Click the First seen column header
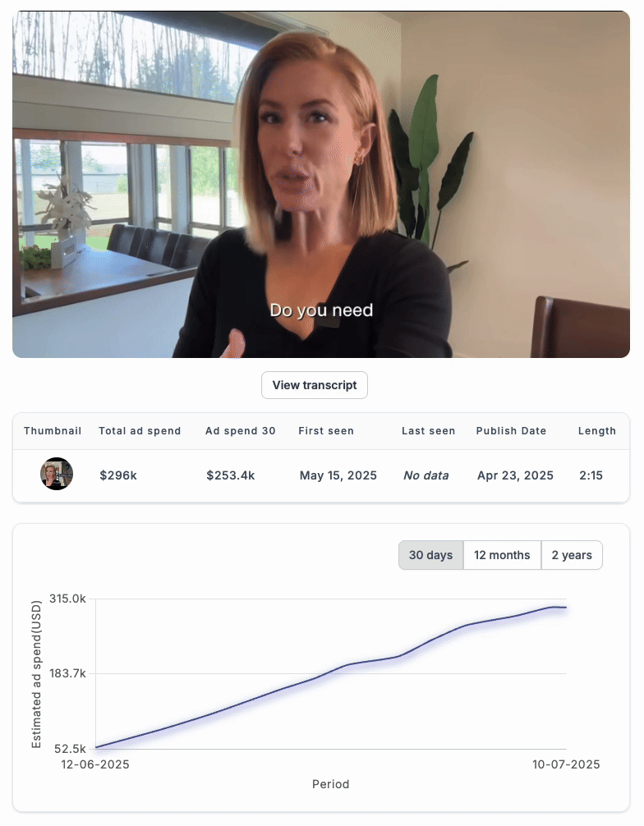Screen dimensions: 644x826 click(x=325, y=431)
